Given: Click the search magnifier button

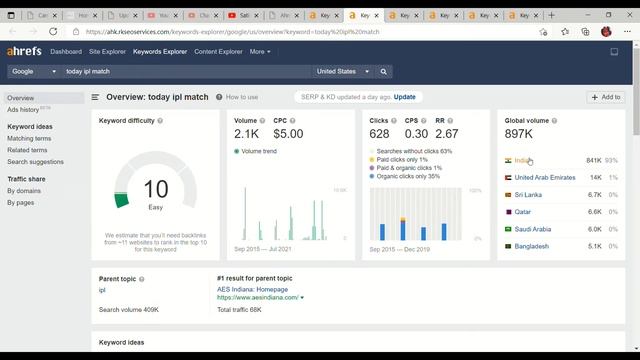Looking at the screenshot, I should [383, 71].
